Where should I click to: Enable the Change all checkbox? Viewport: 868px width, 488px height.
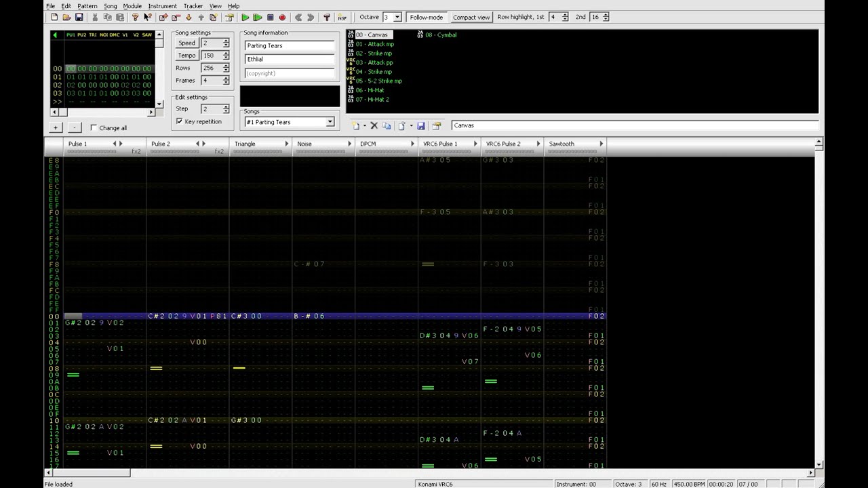[x=94, y=127]
